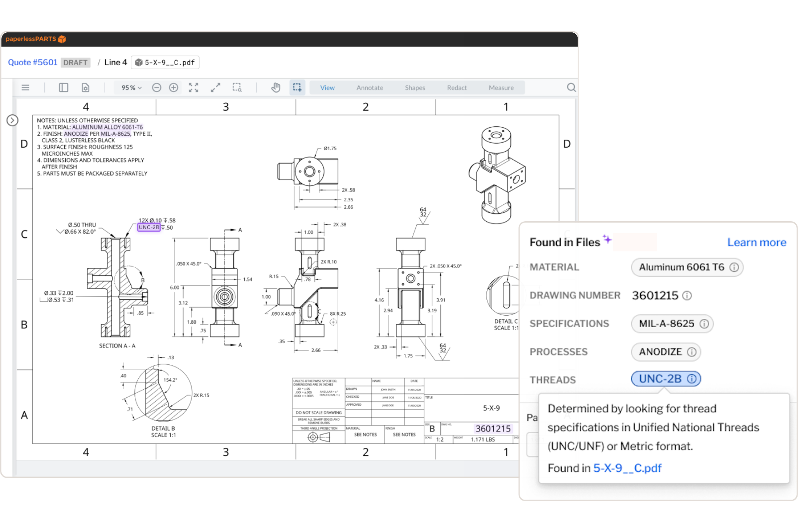Viewport: 798px width, 532px height.
Task: Select the marquee zoom tool
Action: (x=237, y=88)
